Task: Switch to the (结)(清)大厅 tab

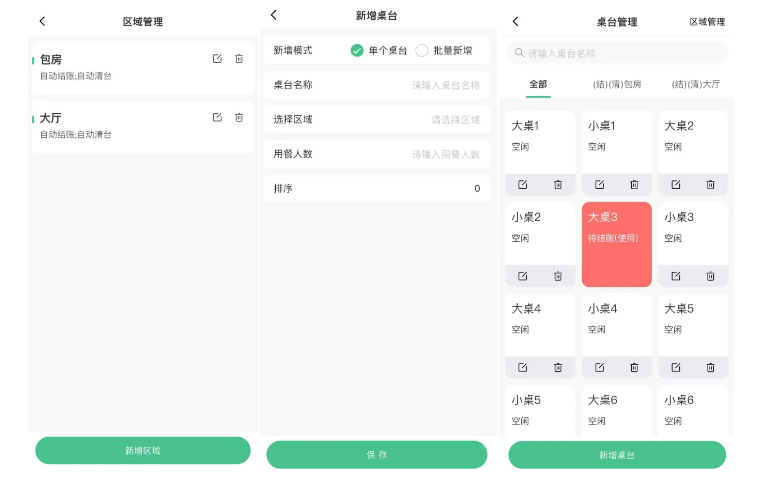Action: click(696, 84)
